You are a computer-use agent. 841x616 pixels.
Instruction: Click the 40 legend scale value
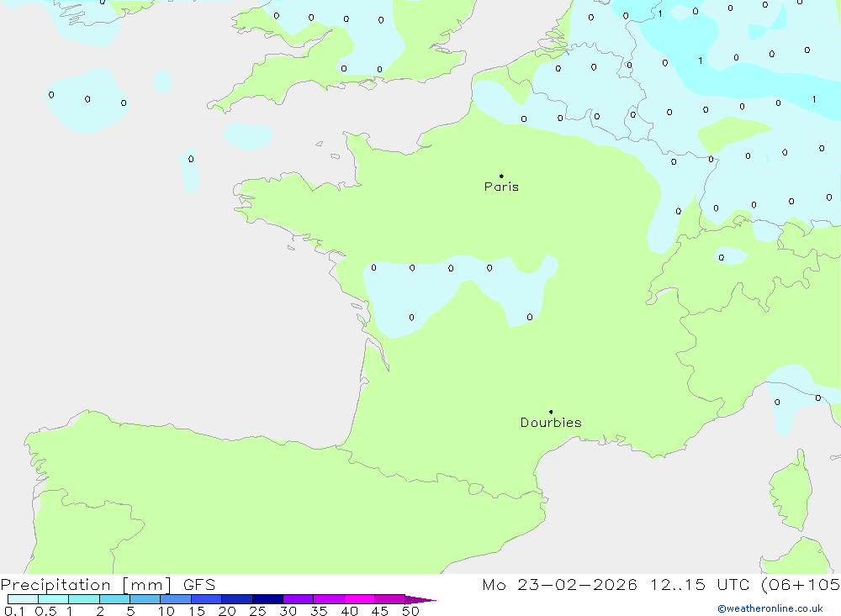coord(349,611)
